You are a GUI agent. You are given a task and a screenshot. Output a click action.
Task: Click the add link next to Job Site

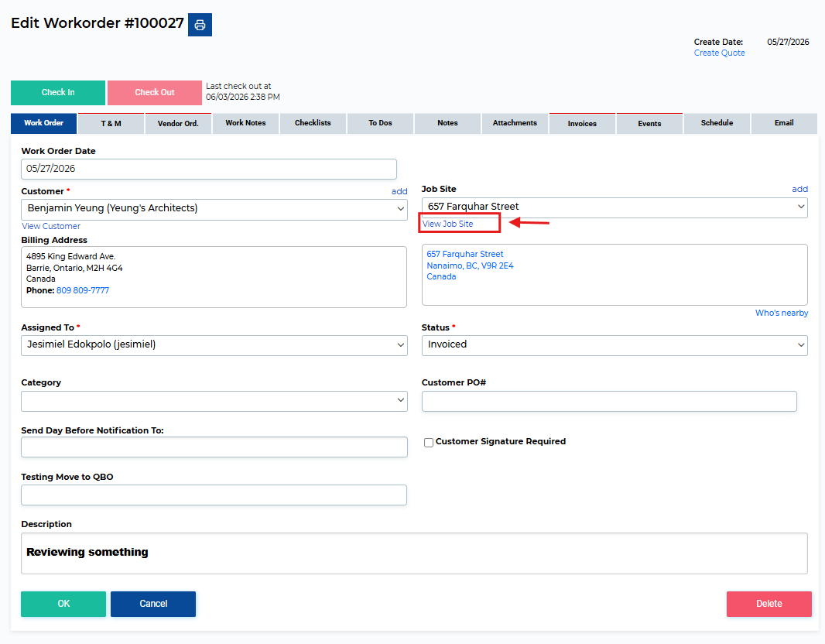click(799, 189)
